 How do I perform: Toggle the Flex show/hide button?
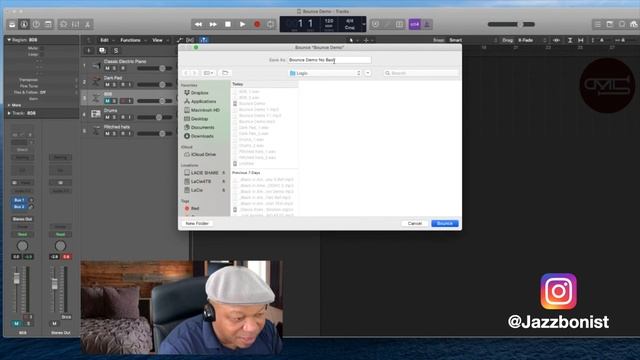point(190,40)
